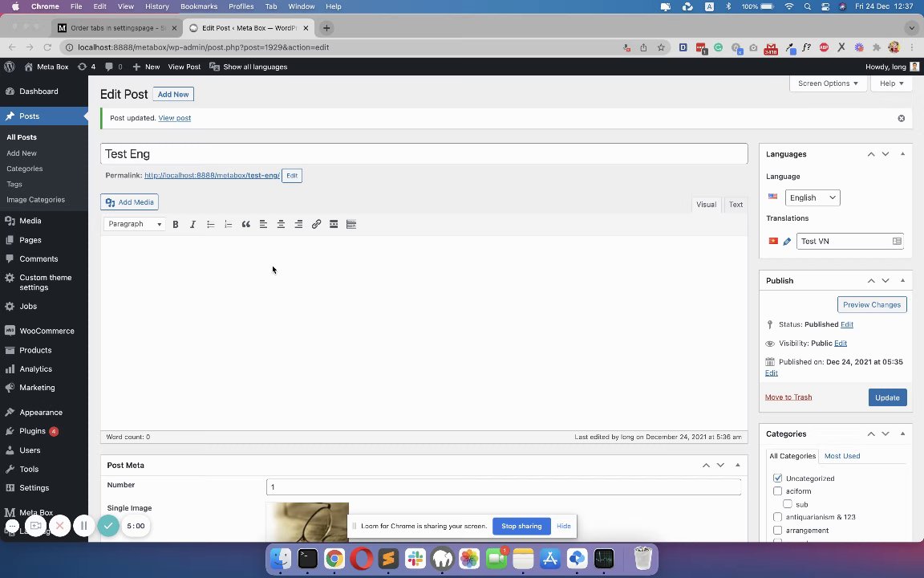This screenshot has width=924, height=578.
Task: Insert Read More tag icon
Action: [x=334, y=224]
